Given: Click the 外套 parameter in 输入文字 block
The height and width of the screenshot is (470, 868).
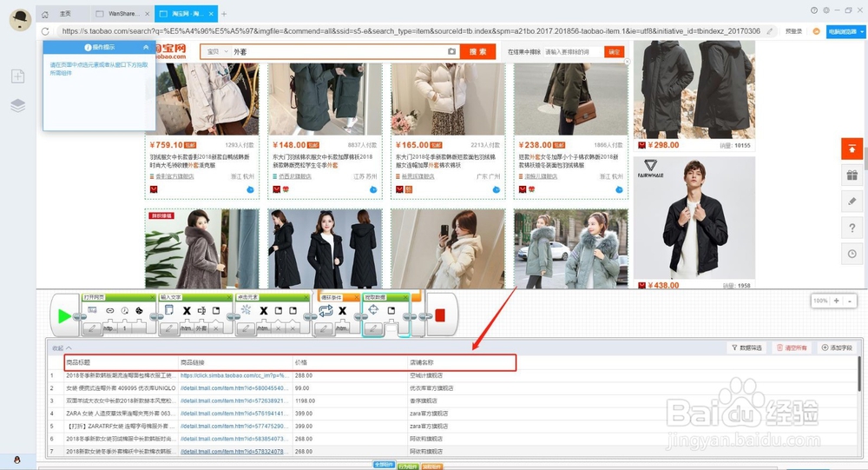Looking at the screenshot, I should (201, 328).
